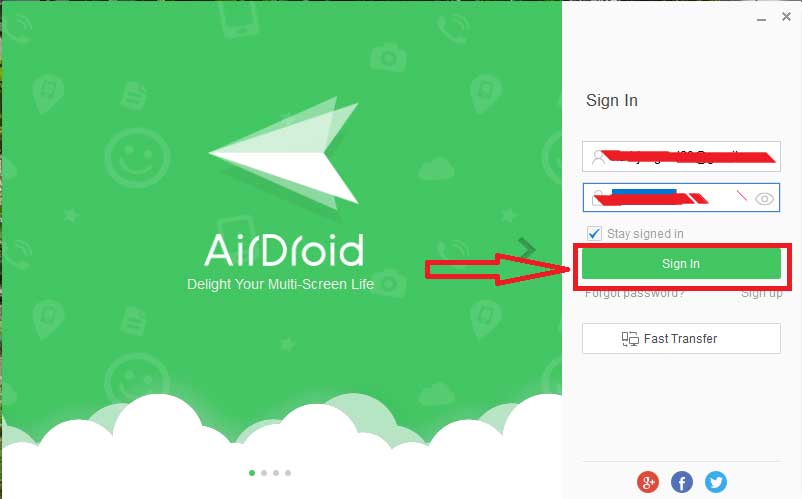Uncheck the Stay signed in checkbox
The width and height of the screenshot is (802, 499).
594,234
